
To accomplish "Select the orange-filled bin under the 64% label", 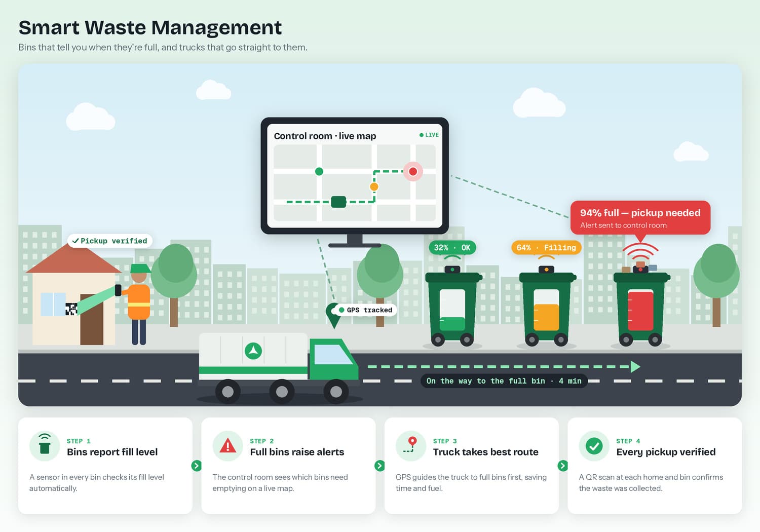I will [546, 308].
